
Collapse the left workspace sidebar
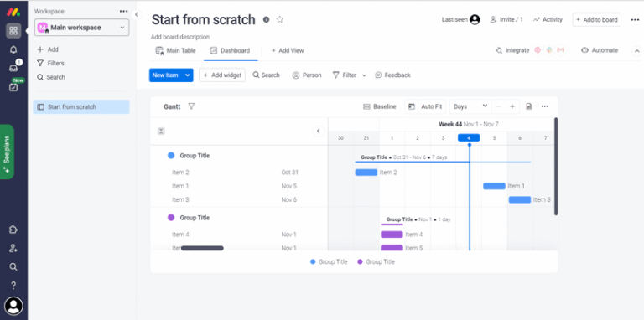click(137, 14)
